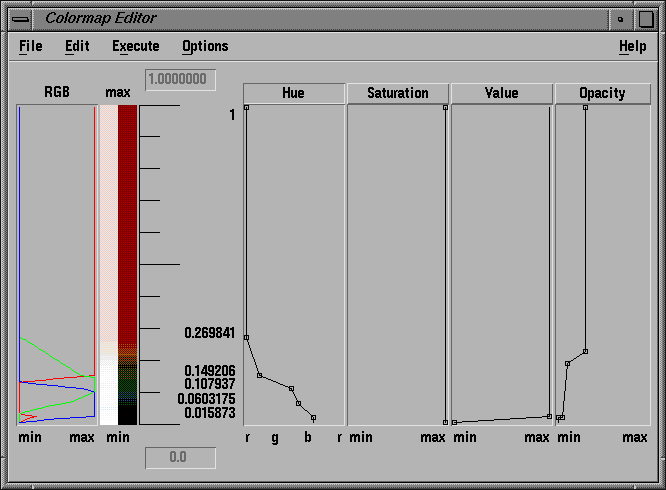
Task: Select the Value control point at bottom left
Action: click(455, 422)
